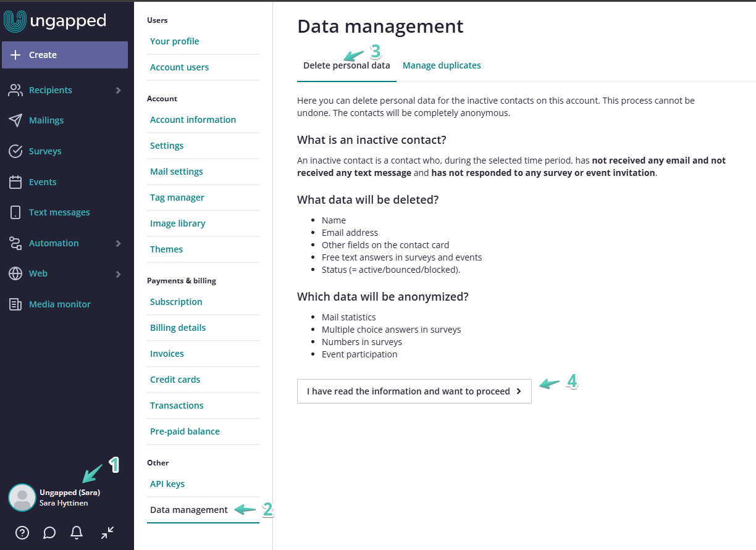Open API keys link
This screenshot has height=550, width=756.
pos(167,484)
